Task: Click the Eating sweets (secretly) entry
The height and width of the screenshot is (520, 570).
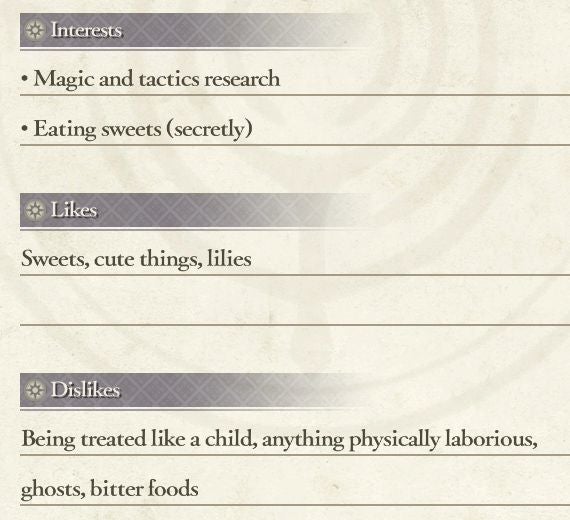Action: pyautogui.click(x=143, y=129)
